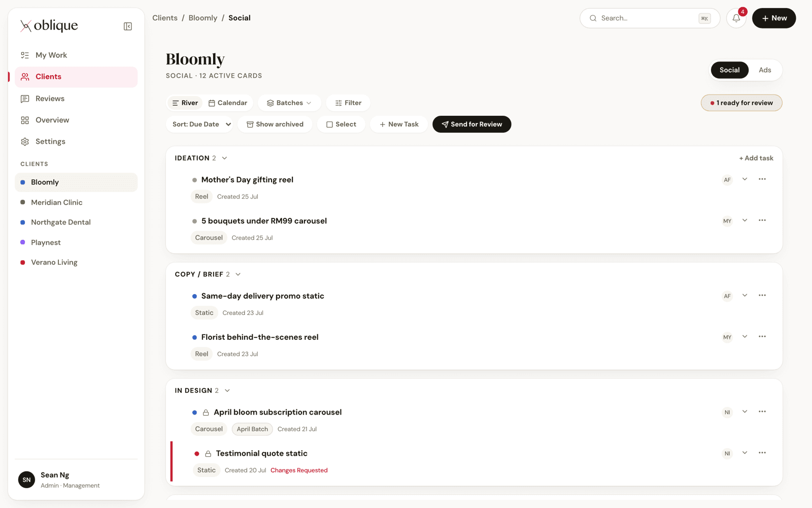Screen dimensions: 812x508
Task: Toggle the Select checkbox button
Action: coord(341,124)
